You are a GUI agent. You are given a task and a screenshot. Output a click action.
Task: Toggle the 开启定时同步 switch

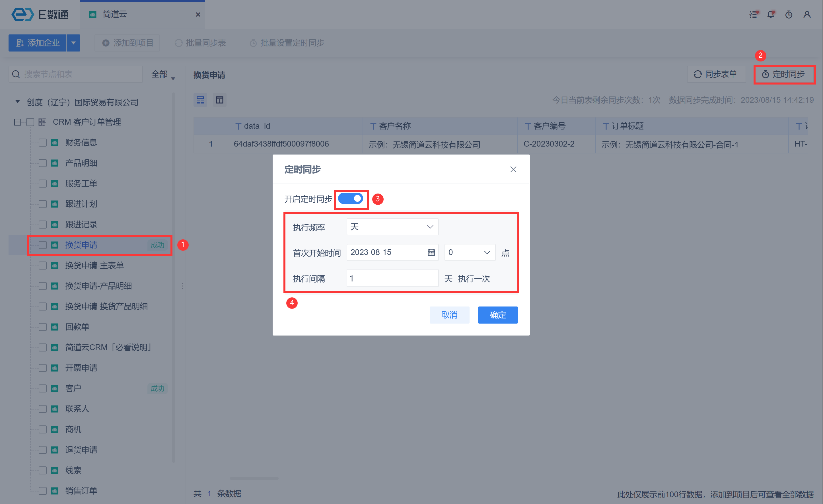point(350,199)
